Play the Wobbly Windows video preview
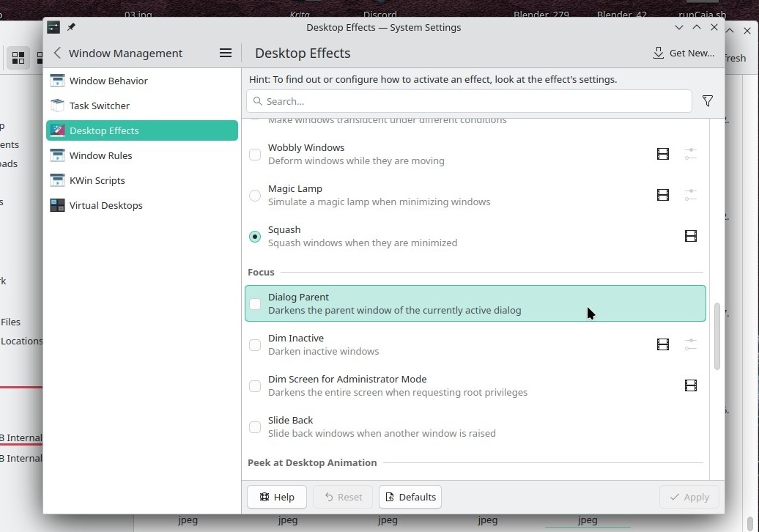The width and height of the screenshot is (759, 532). tap(663, 154)
